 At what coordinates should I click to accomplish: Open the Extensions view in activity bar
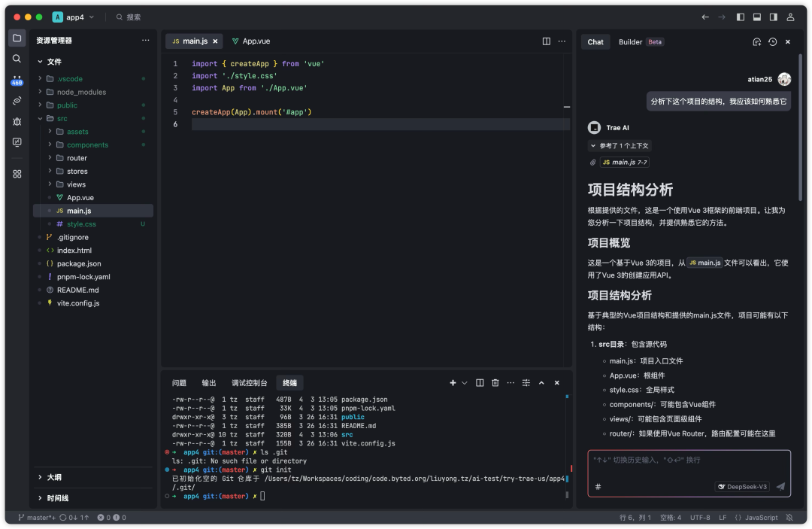tap(17, 174)
